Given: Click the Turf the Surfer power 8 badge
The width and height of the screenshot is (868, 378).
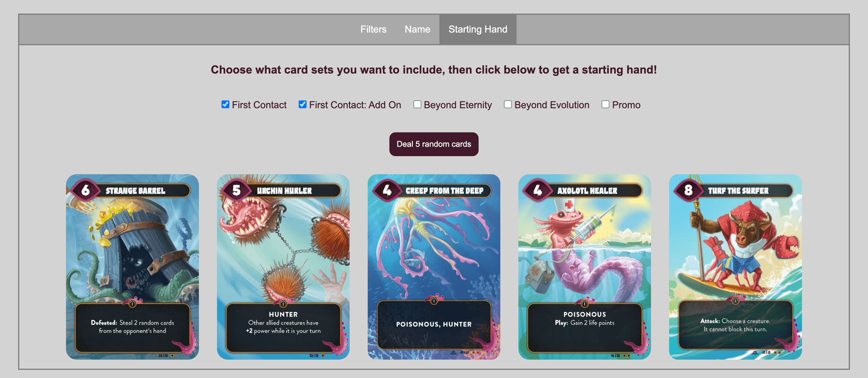Looking at the screenshot, I should (688, 190).
